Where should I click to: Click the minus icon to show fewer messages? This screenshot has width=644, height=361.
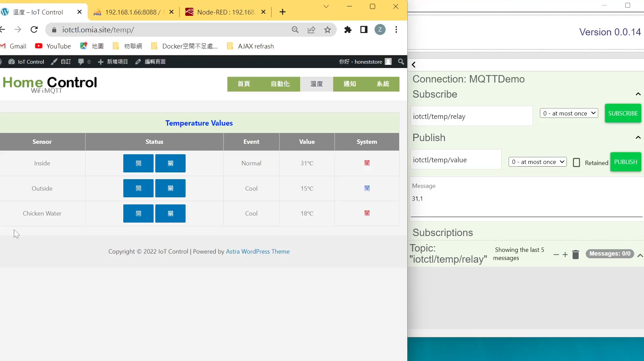click(x=556, y=255)
